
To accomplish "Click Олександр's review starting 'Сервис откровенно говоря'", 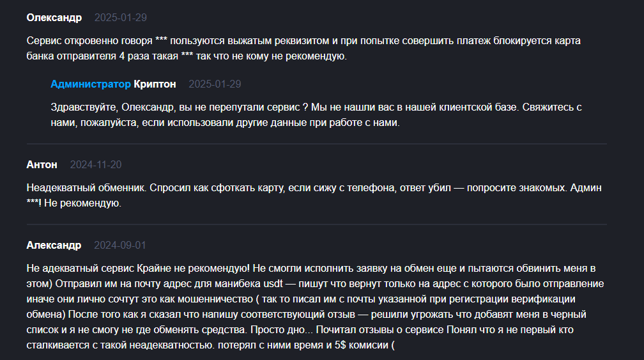I will [x=303, y=49].
